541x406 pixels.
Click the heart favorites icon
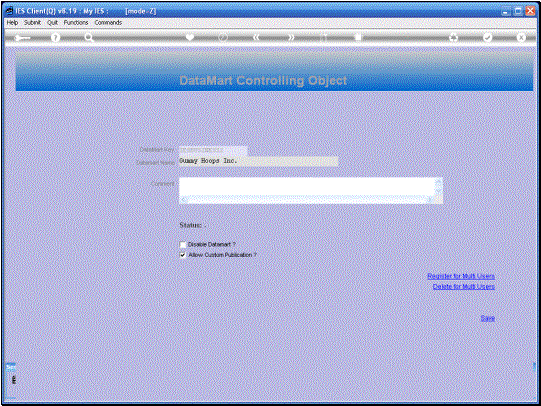(190, 37)
